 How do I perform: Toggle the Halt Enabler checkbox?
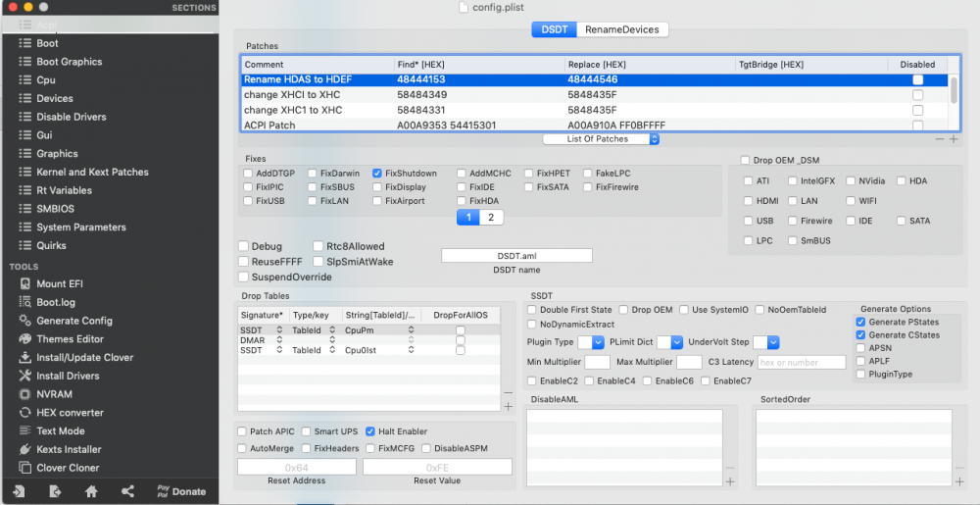pos(370,431)
